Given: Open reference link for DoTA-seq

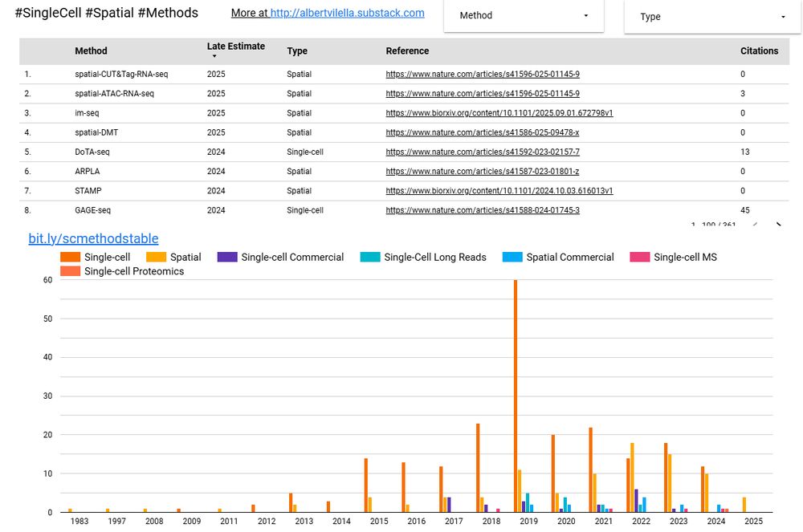Looking at the screenshot, I should coord(483,152).
